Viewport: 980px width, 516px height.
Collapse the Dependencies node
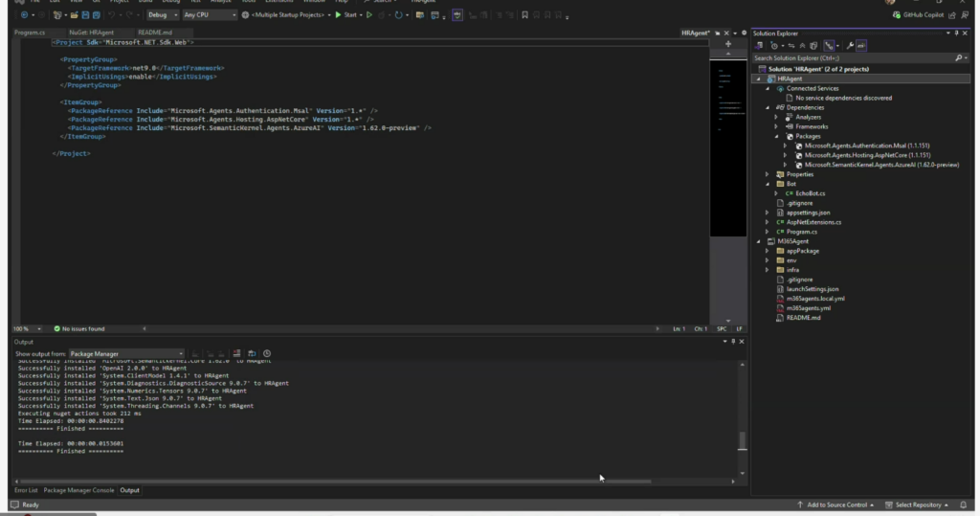(x=768, y=107)
